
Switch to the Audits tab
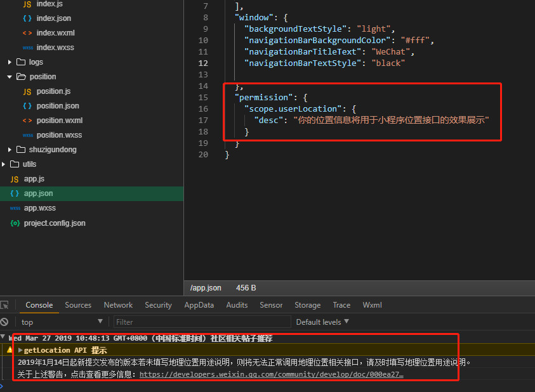point(237,305)
